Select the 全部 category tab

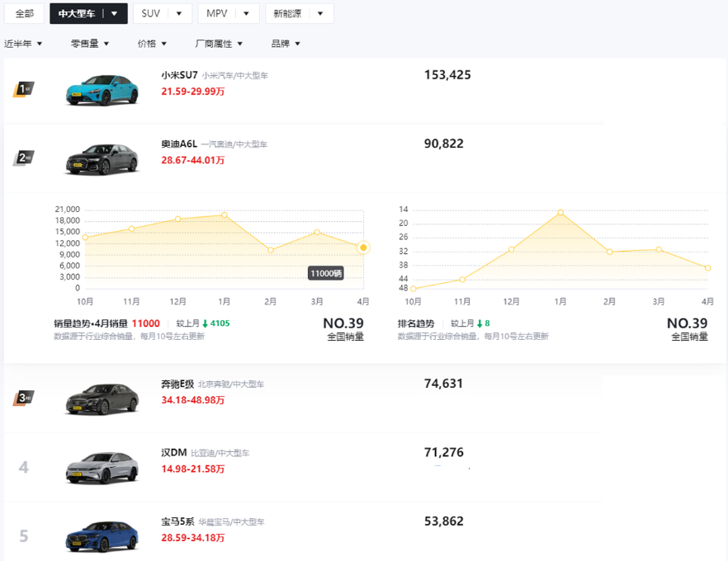pyautogui.click(x=24, y=13)
